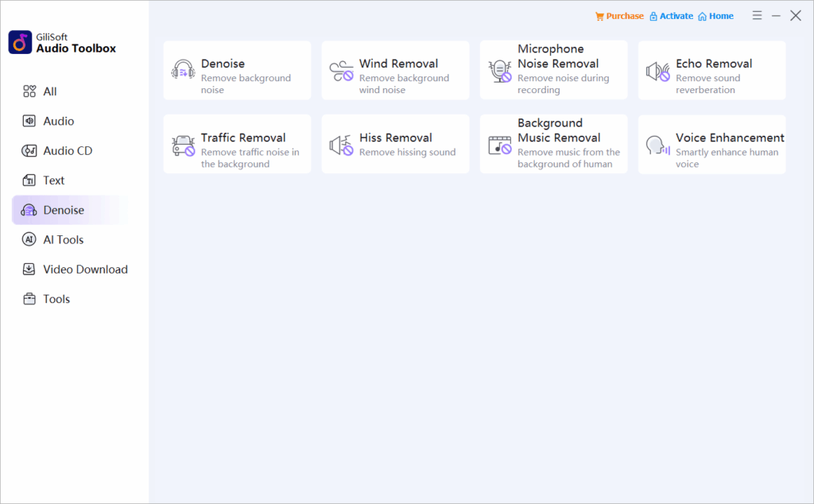
Task: Click the Hiss Removal speaker icon
Action: (341, 145)
